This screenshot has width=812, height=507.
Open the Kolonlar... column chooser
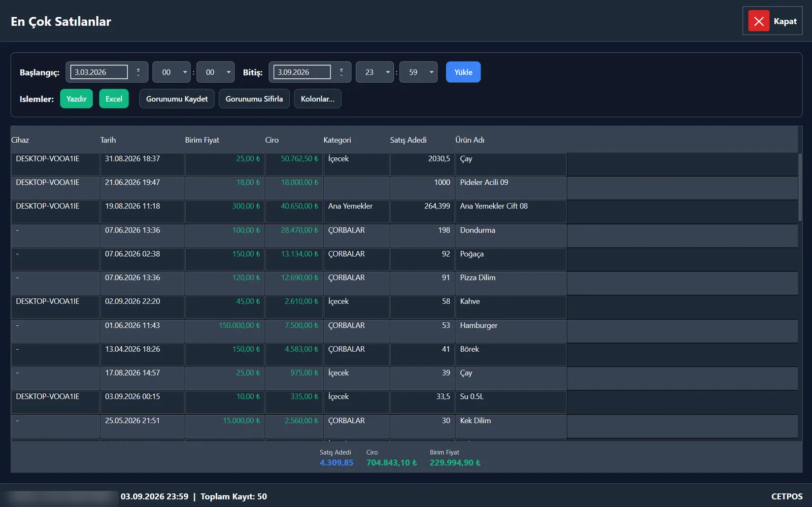(x=318, y=99)
